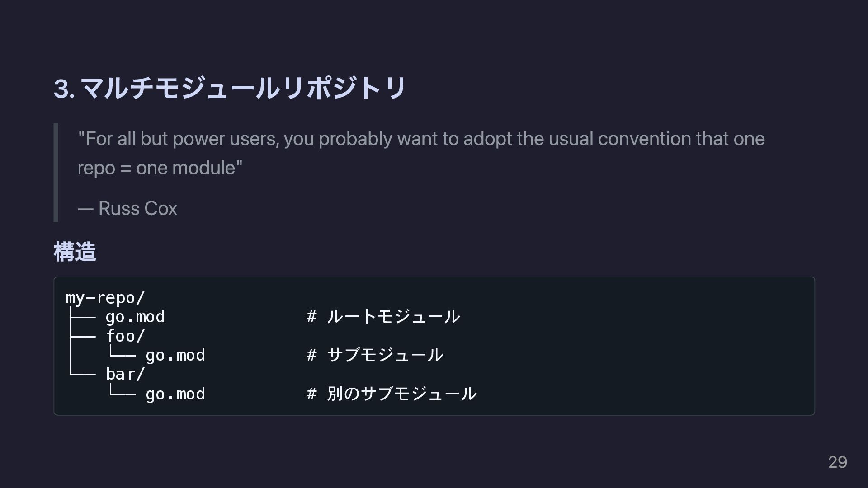Select the my-repo/ root directory line

point(105,298)
